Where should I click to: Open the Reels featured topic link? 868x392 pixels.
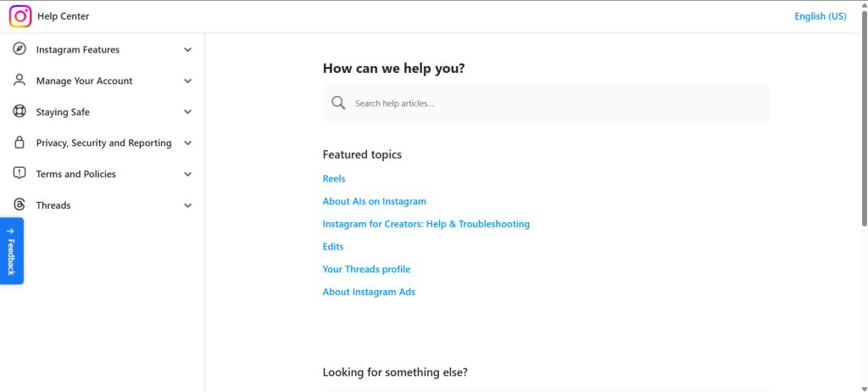click(334, 179)
